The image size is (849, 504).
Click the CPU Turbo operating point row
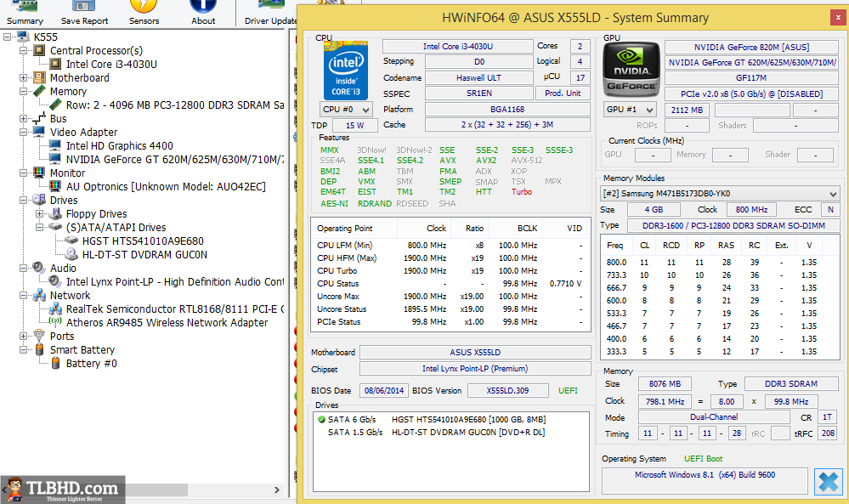[450, 270]
